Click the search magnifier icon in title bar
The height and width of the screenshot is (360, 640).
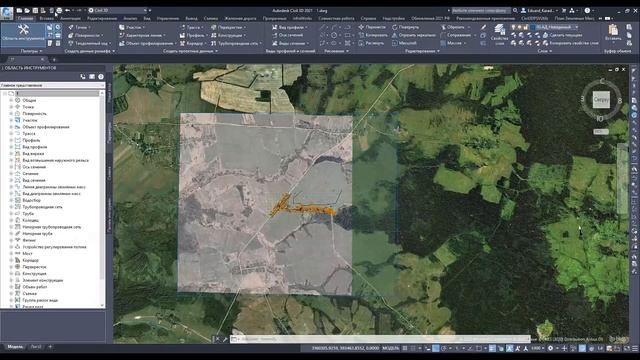tap(515, 11)
